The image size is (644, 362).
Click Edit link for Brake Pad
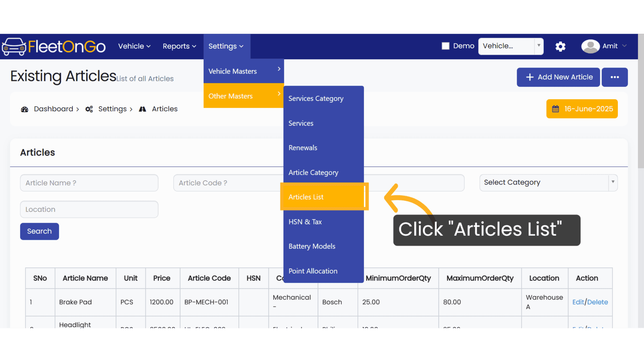[578, 302]
